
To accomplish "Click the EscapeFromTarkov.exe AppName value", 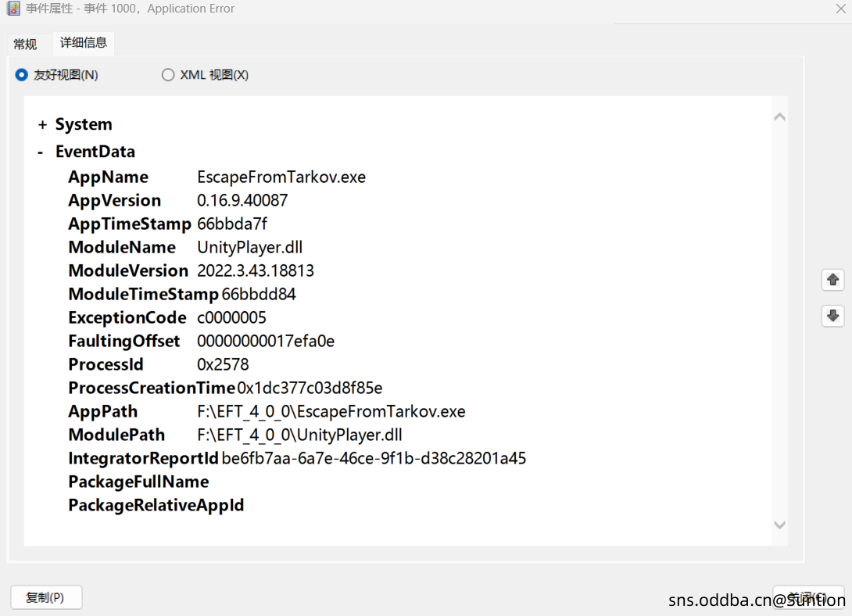I will pos(281,177).
